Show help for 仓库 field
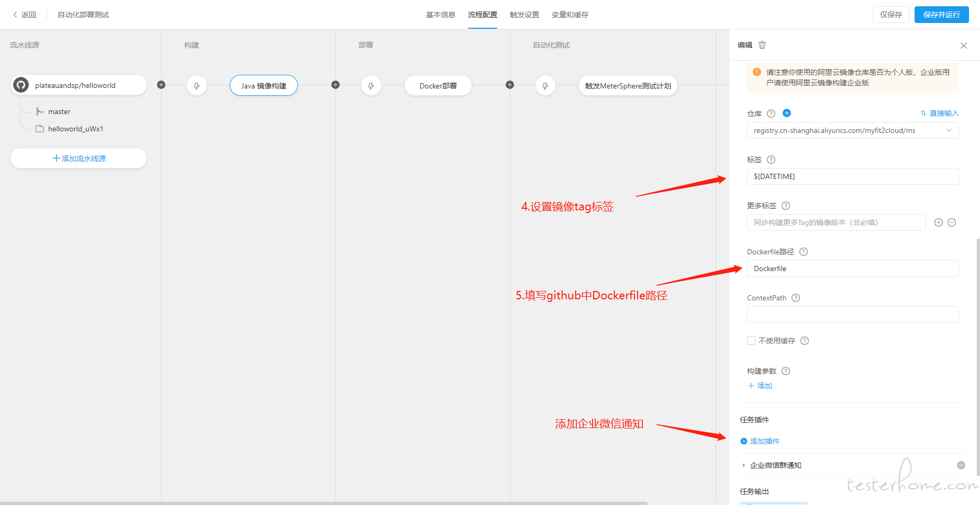Screen dimensions: 980x505 (771, 114)
